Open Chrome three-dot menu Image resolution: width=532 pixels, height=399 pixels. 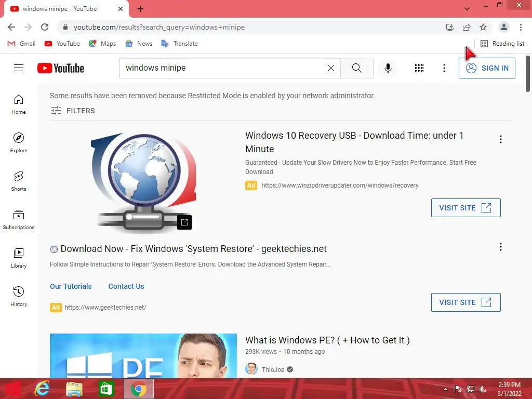[x=521, y=27]
